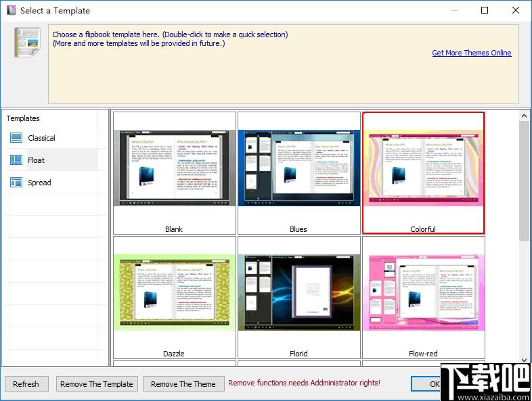Screen dimensions: 532x401
Task: Click the scroll down arrow of theme list
Action: 524,360
